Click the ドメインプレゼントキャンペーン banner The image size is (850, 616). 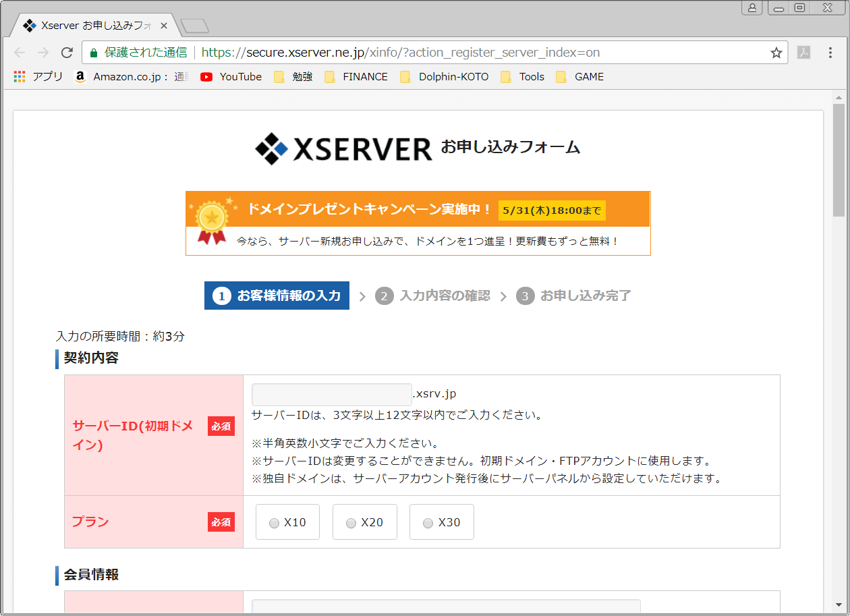tap(418, 223)
